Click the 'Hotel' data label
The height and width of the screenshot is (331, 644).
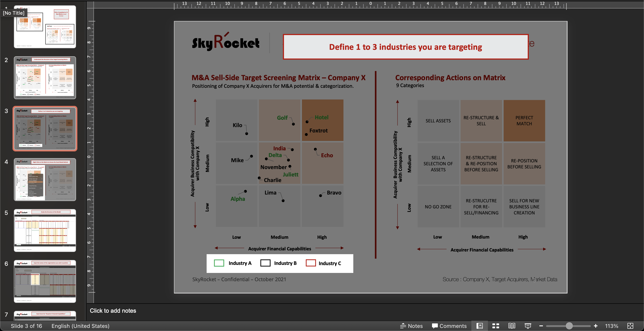[322, 117]
